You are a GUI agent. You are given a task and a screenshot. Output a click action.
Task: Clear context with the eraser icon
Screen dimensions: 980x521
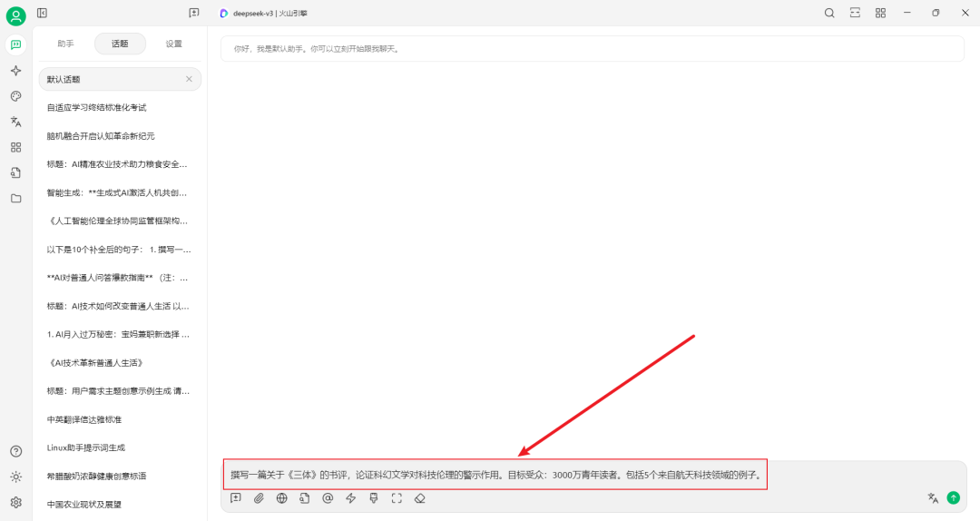click(420, 498)
